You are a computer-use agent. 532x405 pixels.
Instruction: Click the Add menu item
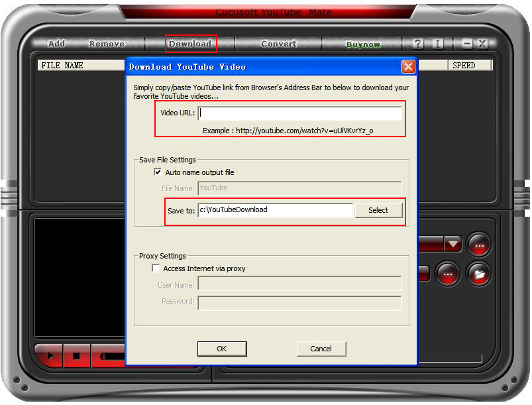point(57,44)
